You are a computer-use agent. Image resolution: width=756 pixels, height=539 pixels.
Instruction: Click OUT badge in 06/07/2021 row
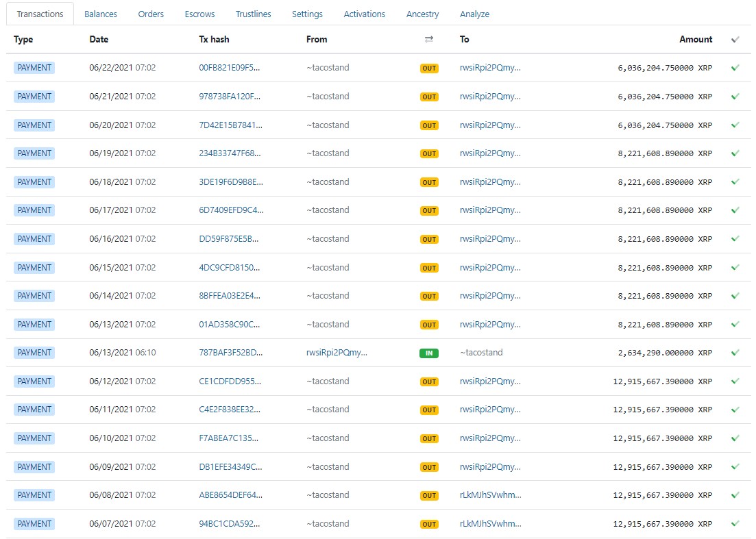pos(429,524)
